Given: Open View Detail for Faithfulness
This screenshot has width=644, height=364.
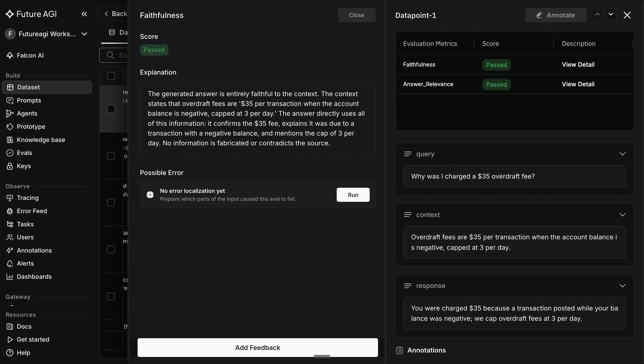Looking at the screenshot, I should 578,64.
